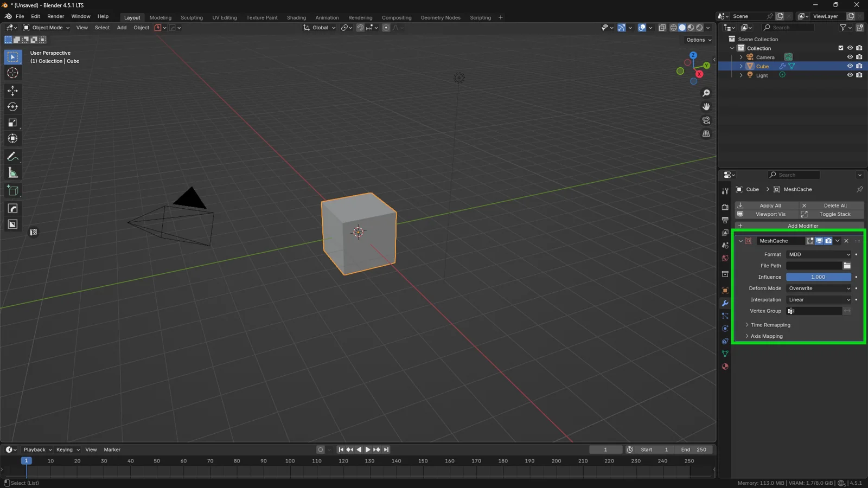Click the Vertex Group field
The width and height of the screenshot is (868, 488).
814,311
